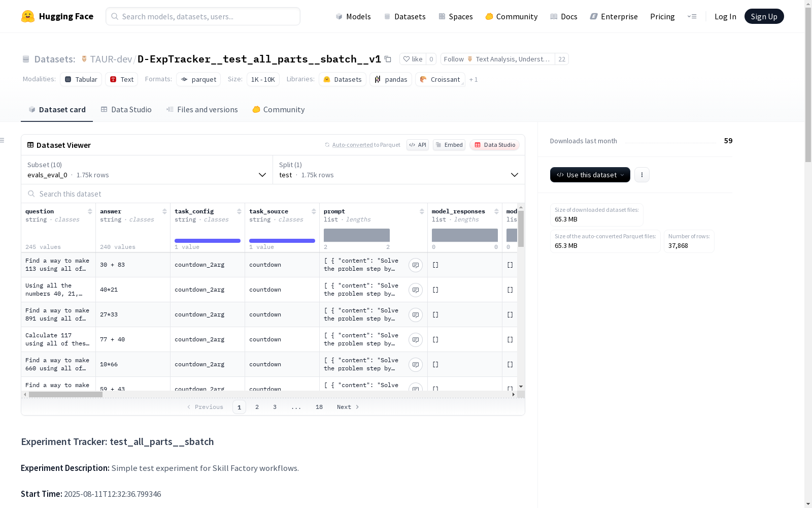
Task: Go to Datasets in the top navigation
Action: click(x=404, y=16)
